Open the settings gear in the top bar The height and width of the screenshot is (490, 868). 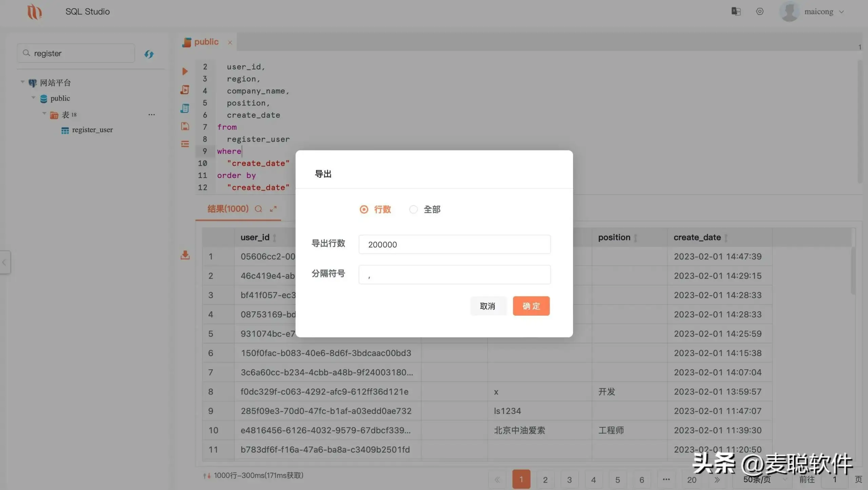[x=759, y=11]
